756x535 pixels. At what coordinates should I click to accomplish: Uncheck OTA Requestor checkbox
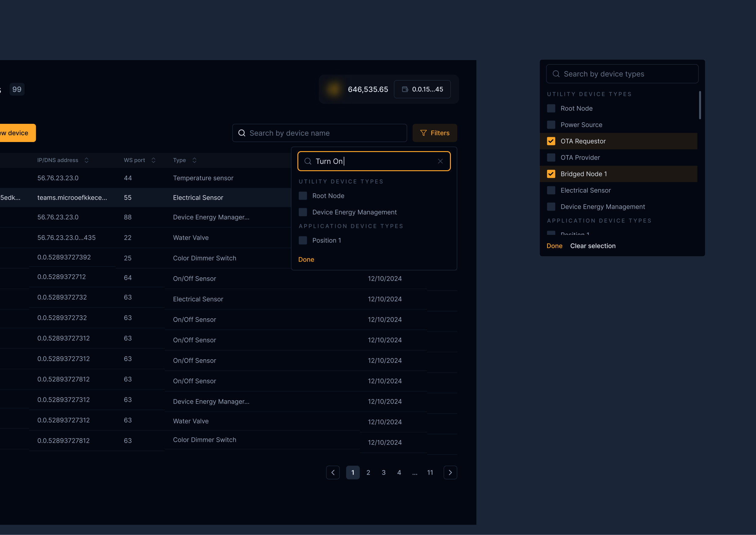click(551, 141)
